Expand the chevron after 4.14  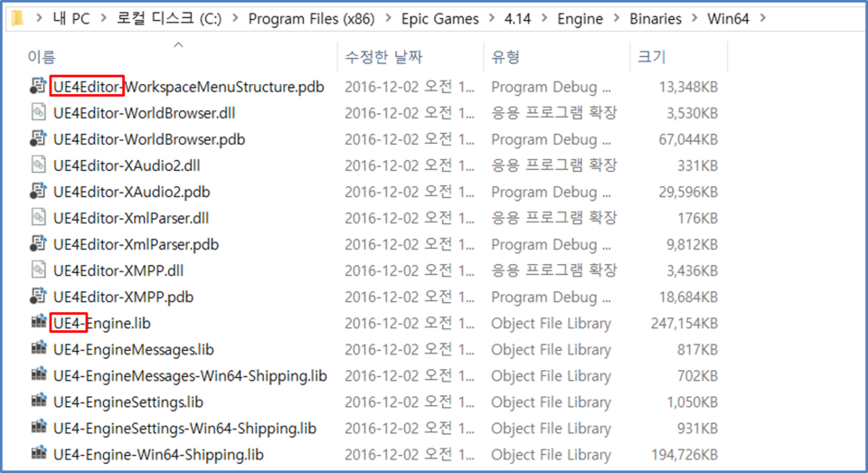(544, 18)
